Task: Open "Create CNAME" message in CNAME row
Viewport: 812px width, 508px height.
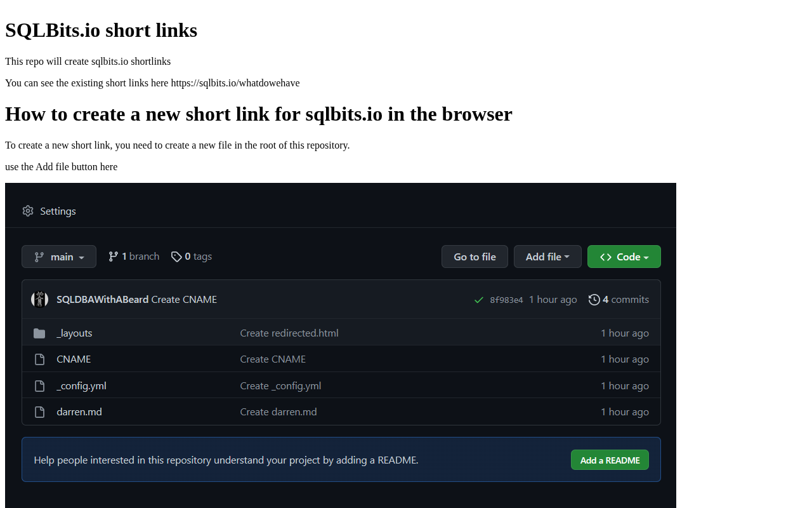Action: 273,359
